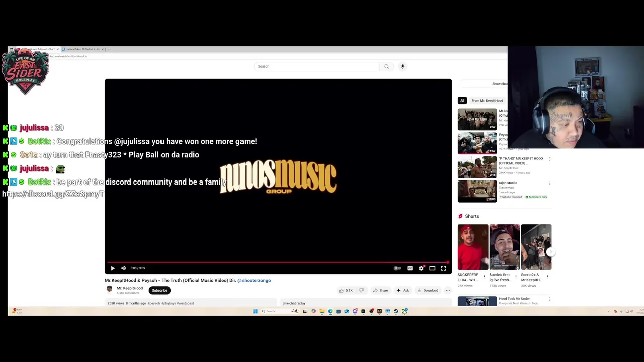Open first recommended video thumbnail 2:57
644x362 pixels.
pyautogui.click(x=477, y=119)
